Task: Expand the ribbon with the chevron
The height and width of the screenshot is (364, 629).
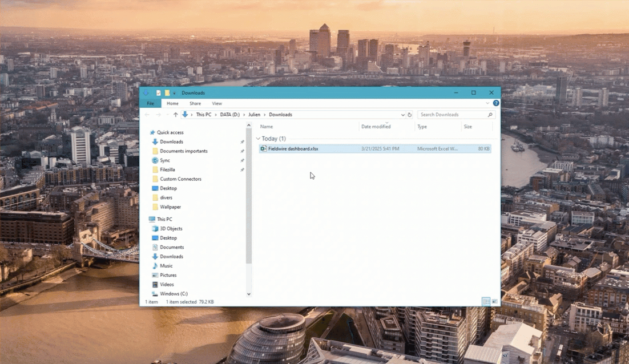Action: point(487,103)
